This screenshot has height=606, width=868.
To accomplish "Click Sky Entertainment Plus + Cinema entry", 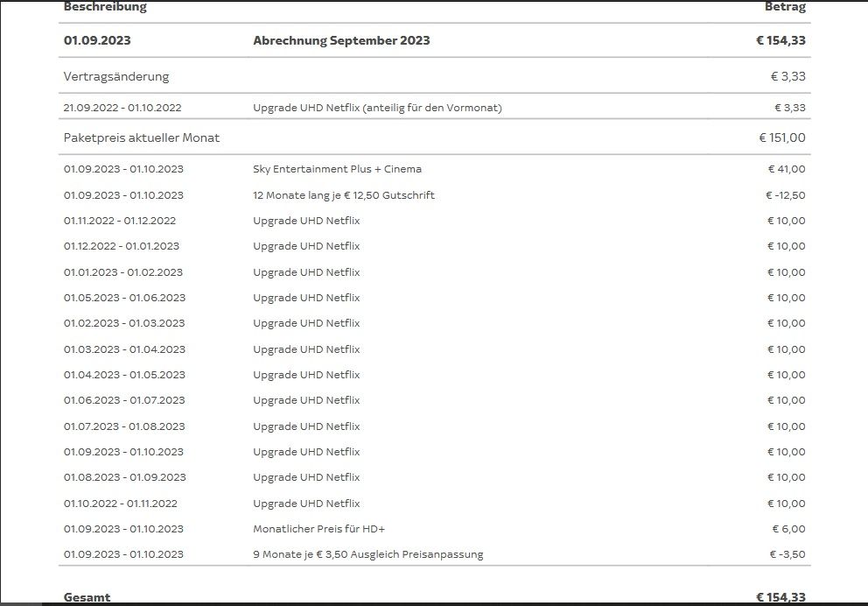I will pyautogui.click(x=337, y=169).
